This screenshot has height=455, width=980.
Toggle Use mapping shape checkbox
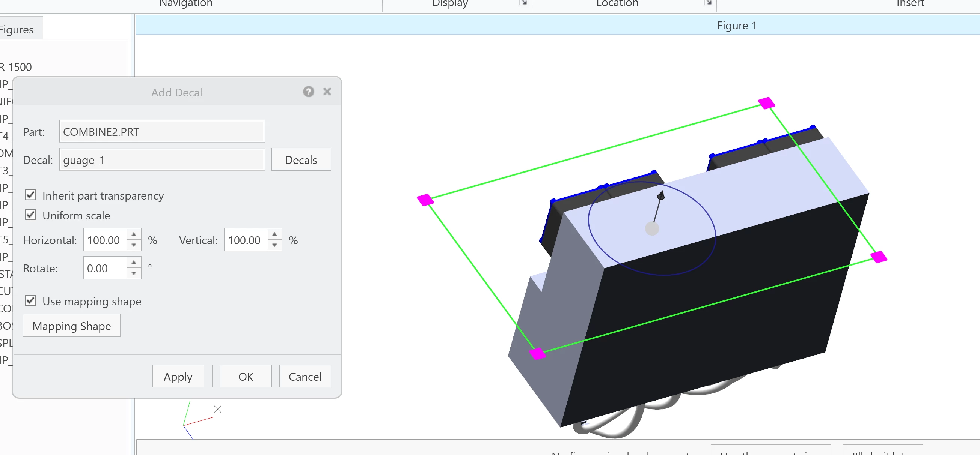pos(30,301)
